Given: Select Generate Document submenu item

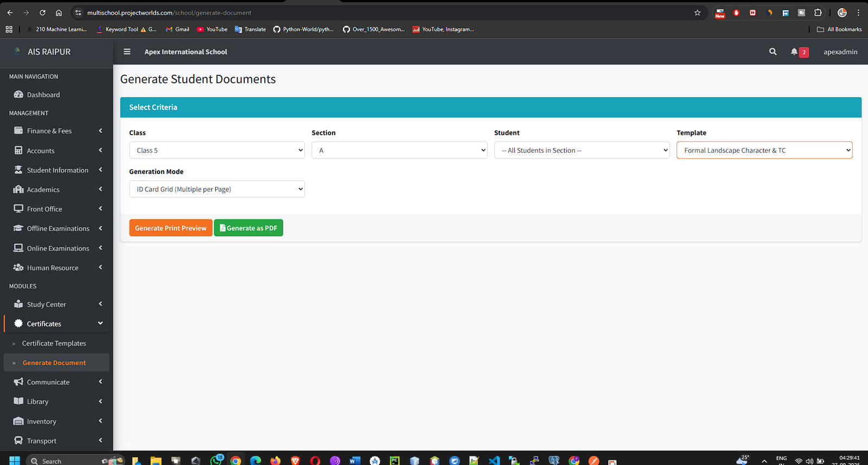Looking at the screenshot, I should 54,363.
